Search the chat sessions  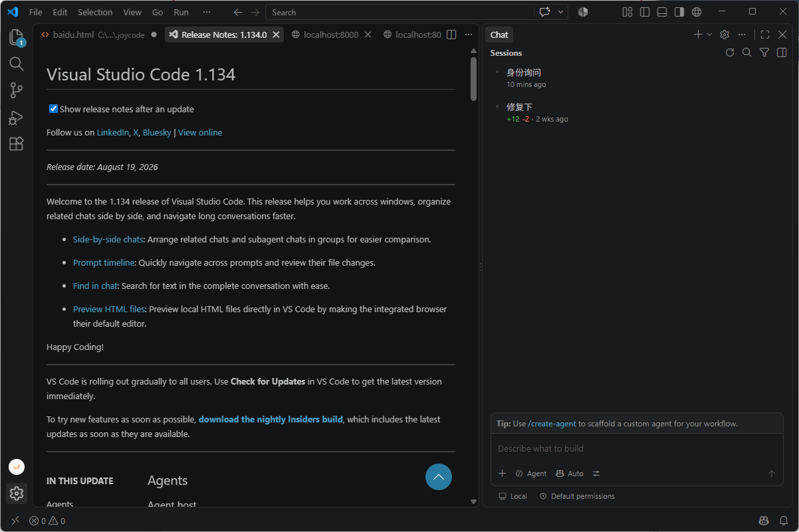pyautogui.click(x=747, y=52)
